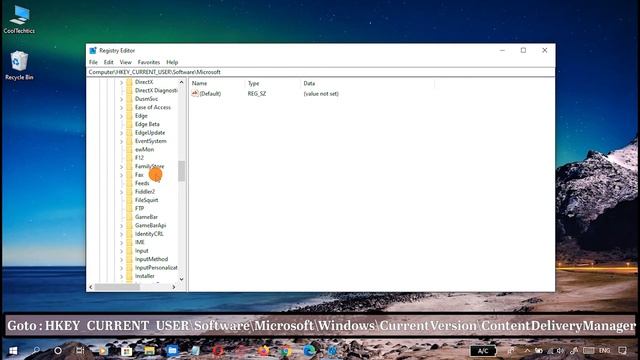The width and height of the screenshot is (640, 360).
Task: Launch Firefox from the taskbar
Action: (264, 351)
